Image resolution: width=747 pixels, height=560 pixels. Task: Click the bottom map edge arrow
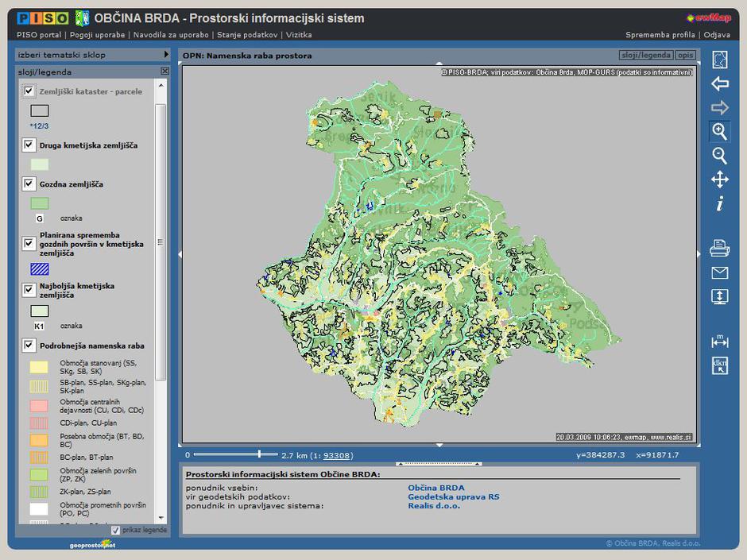tap(439, 445)
